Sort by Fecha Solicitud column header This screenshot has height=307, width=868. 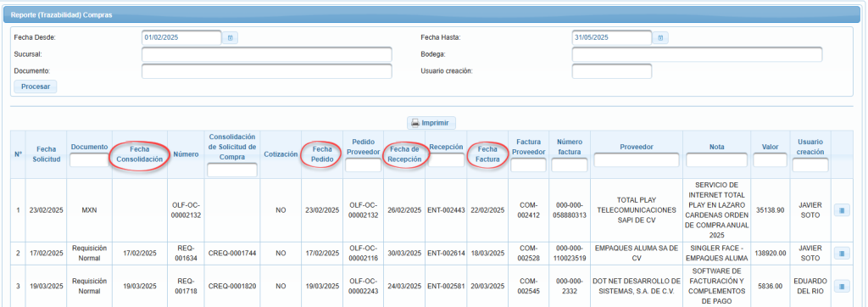click(47, 153)
